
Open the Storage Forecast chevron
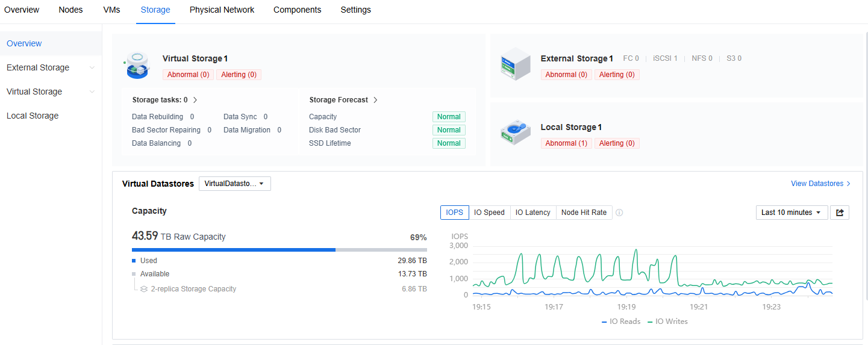(x=375, y=100)
